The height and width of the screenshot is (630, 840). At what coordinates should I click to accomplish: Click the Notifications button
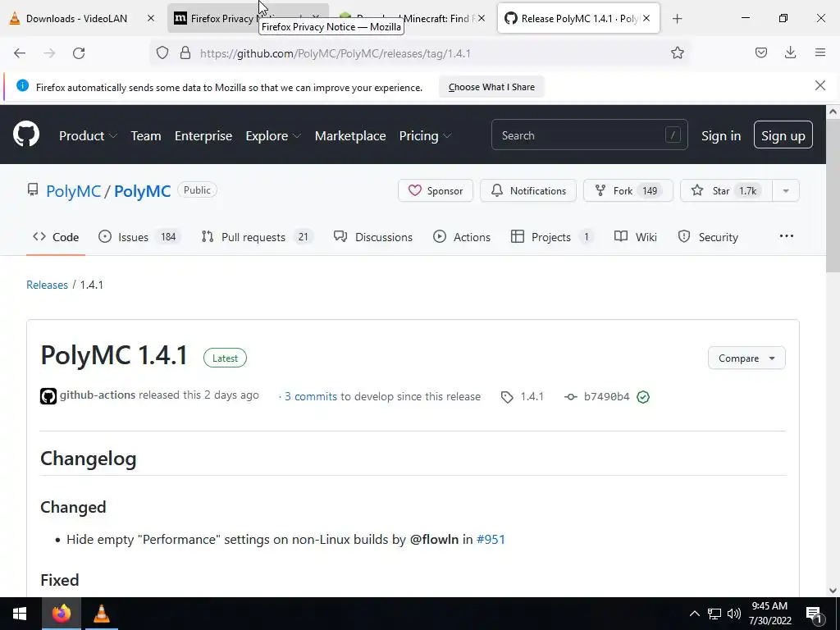528,190
